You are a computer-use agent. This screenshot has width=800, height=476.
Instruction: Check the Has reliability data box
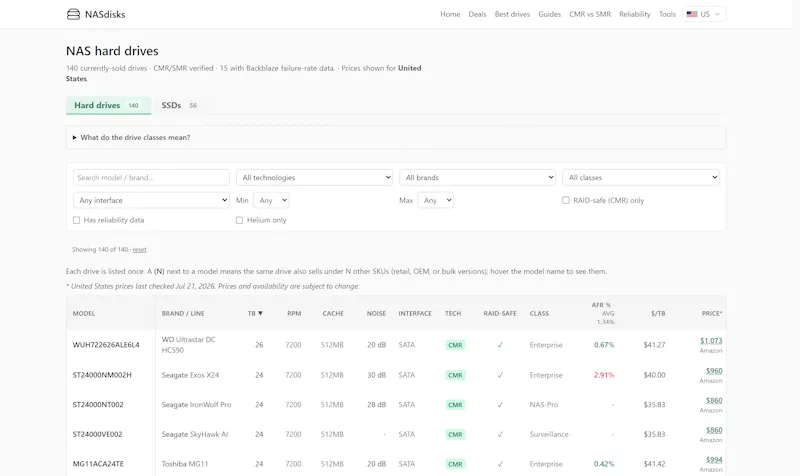(x=77, y=220)
